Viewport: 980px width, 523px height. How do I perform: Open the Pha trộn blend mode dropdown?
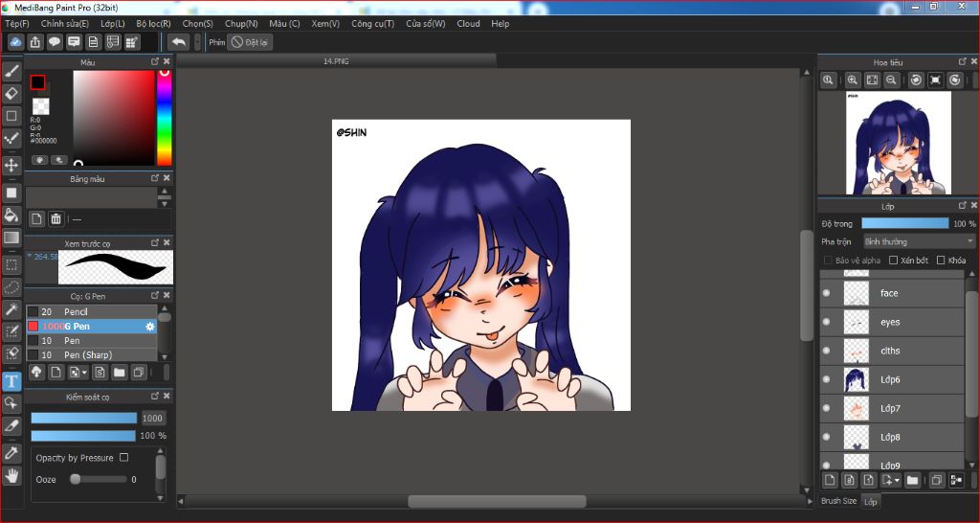click(919, 241)
